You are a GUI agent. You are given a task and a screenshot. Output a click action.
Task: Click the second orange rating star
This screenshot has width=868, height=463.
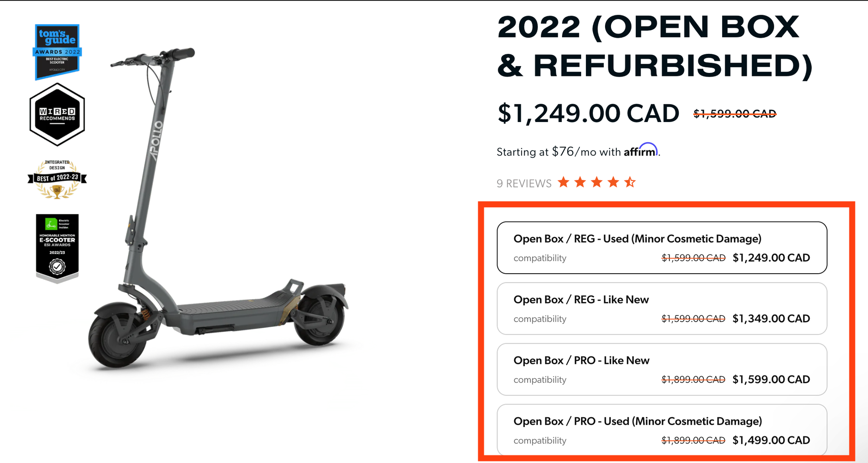pyautogui.click(x=580, y=182)
